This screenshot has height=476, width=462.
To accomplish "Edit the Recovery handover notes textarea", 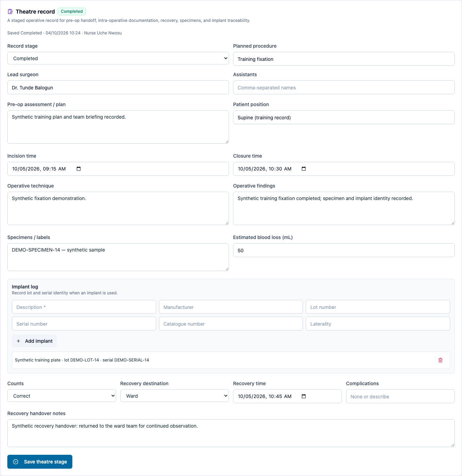I will coord(231,433).
